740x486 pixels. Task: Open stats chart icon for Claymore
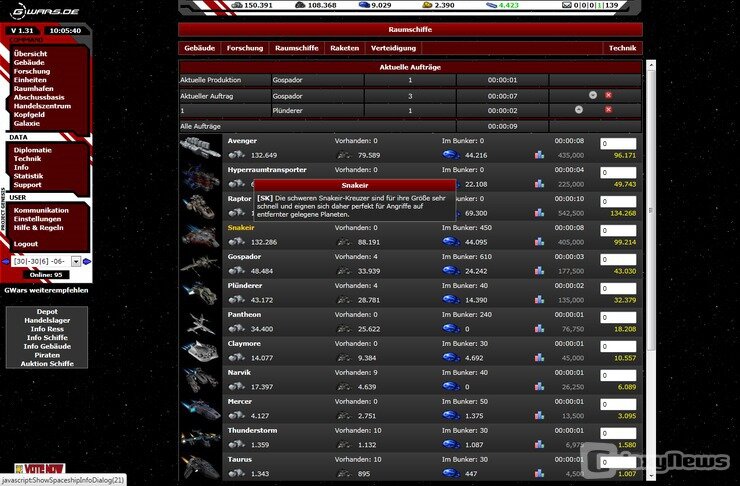539,358
